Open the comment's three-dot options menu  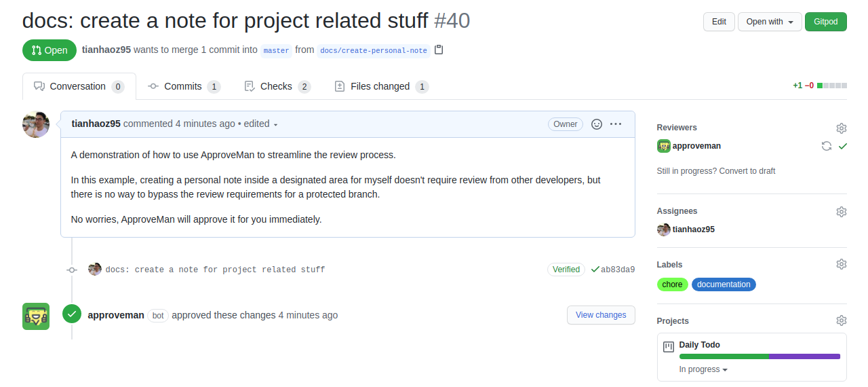(x=616, y=124)
